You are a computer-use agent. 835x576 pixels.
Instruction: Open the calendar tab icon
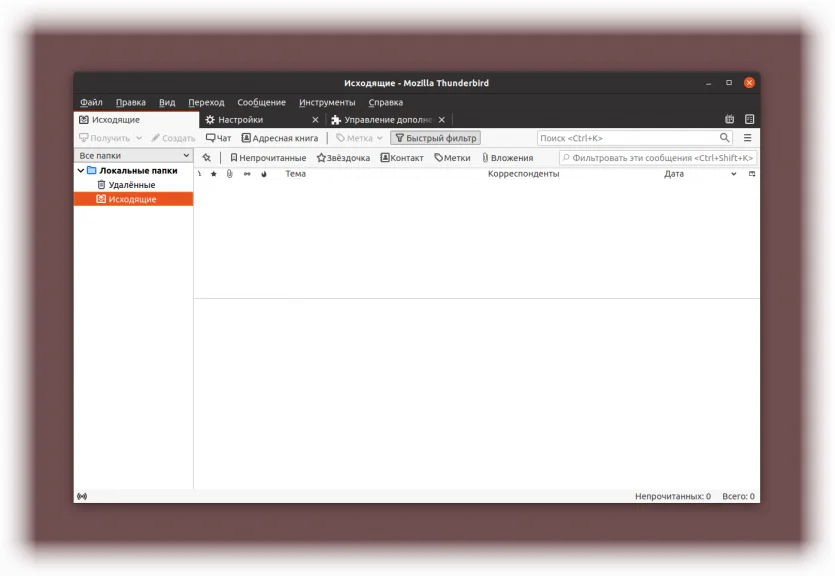point(730,119)
